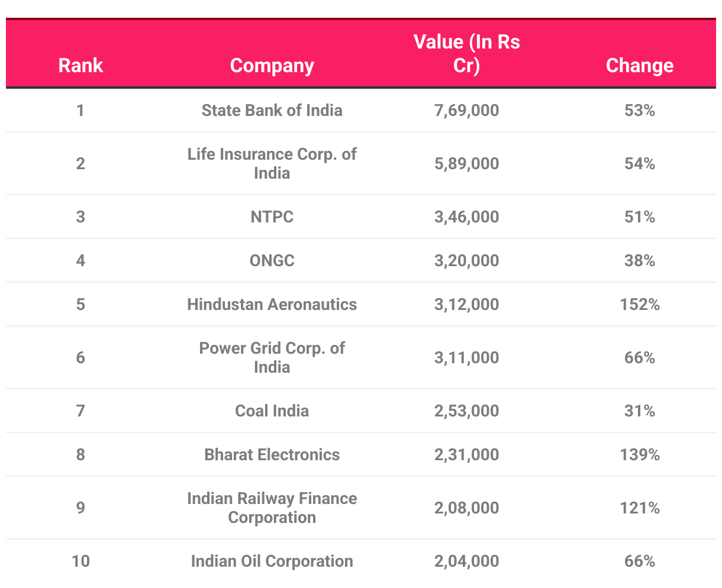Select Life Insurance Corp. of India cell
This screenshot has height=588, width=722.
point(272,163)
